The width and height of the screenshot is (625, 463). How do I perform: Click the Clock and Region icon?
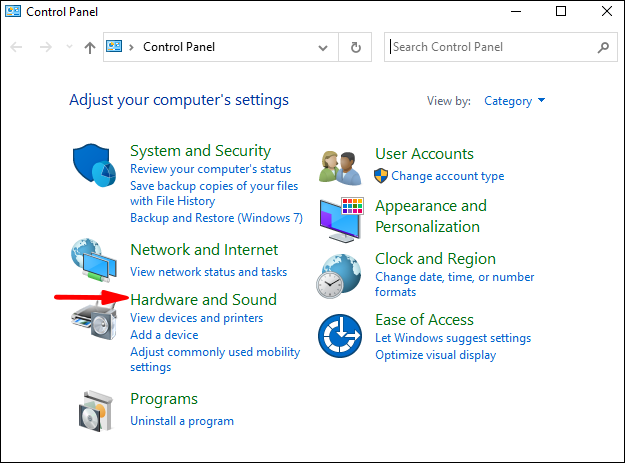click(x=341, y=275)
